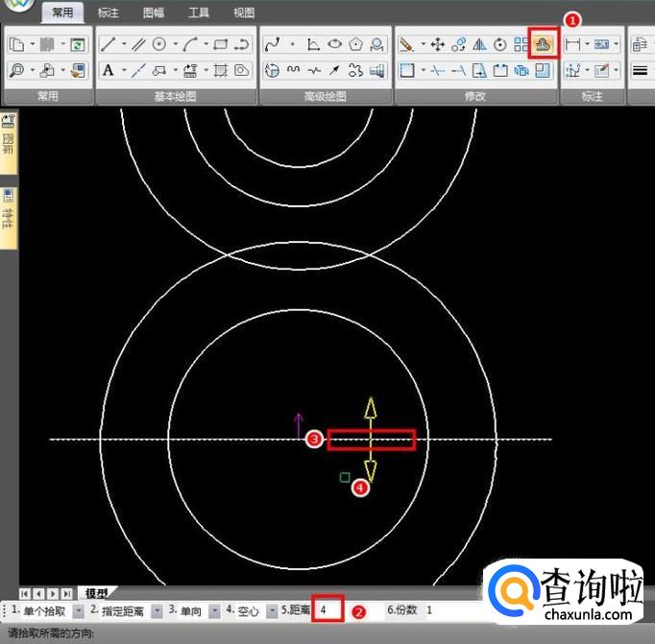The width and height of the screenshot is (655, 644).
Task: Click the mirror tool icon
Action: pos(479,44)
